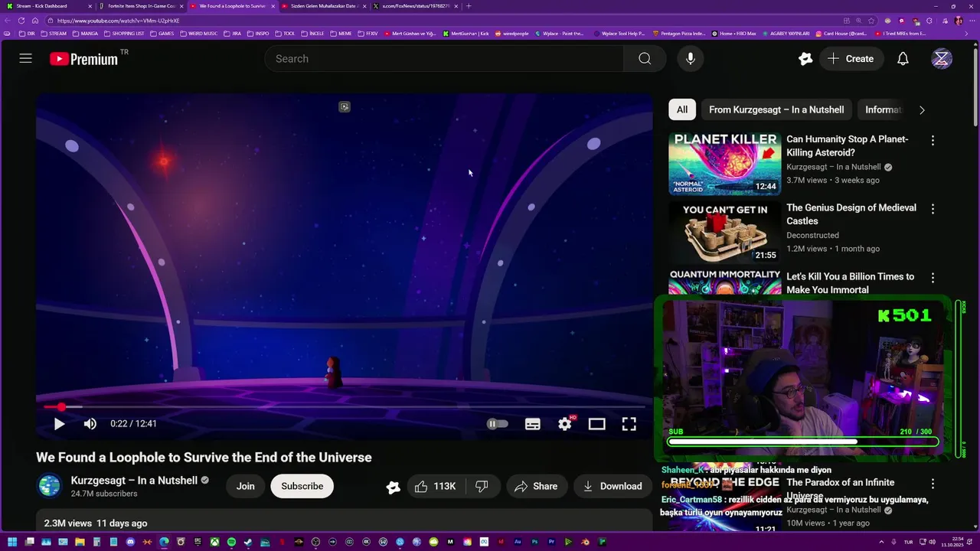Click the red scrubber dot on timeline
This screenshot has width=980, height=551.
[x=61, y=407]
